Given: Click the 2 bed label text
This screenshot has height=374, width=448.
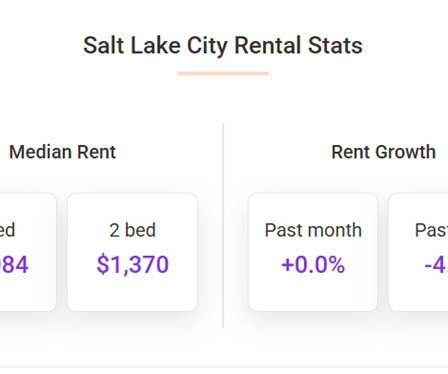Looking at the screenshot, I should (133, 230).
